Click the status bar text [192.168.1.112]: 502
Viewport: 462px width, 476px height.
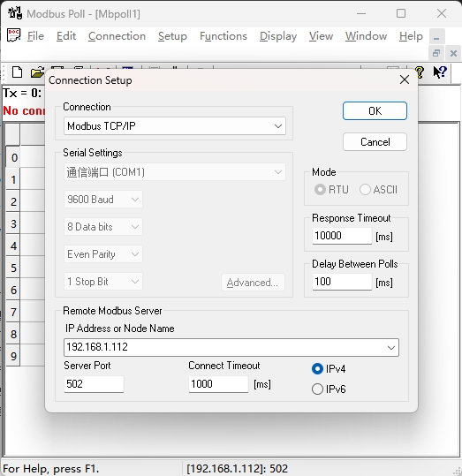coord(238,469)
